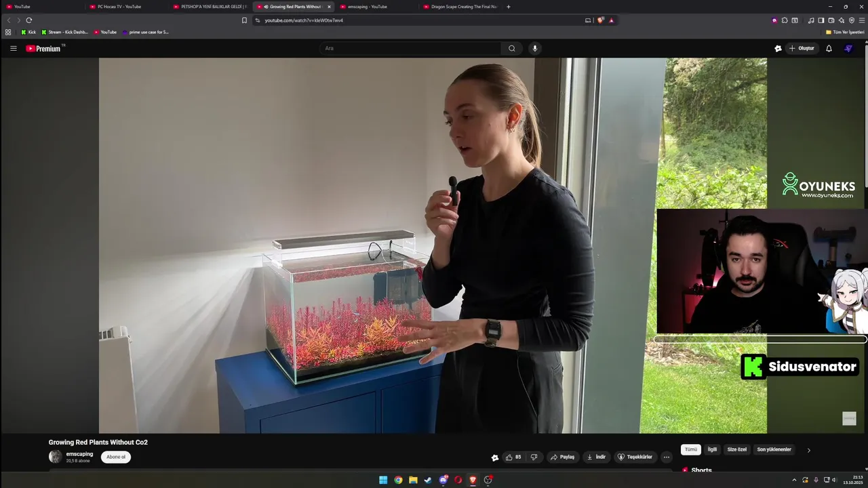
Task: Open the emscaping channel name link
Action: pyautogui.click(x=79, y=454)
